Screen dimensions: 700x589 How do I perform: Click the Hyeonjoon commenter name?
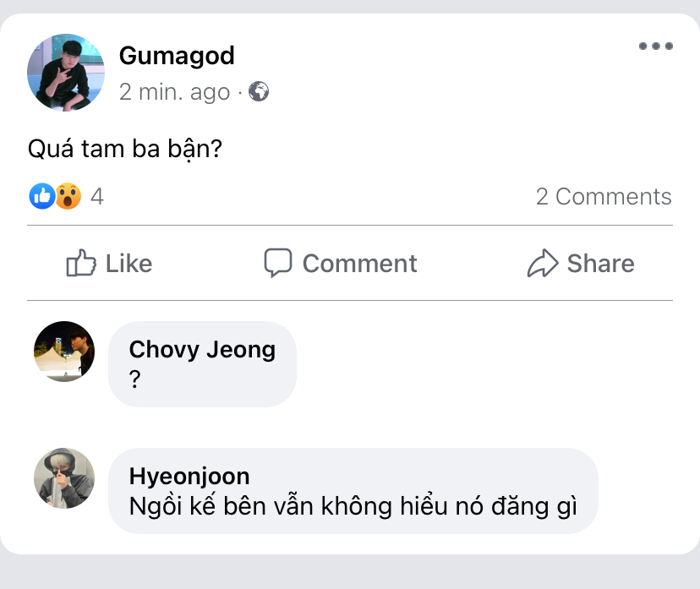coord(189,476)
